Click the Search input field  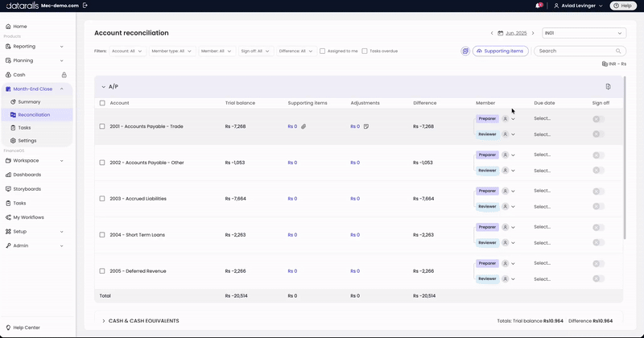click(580, 51)
